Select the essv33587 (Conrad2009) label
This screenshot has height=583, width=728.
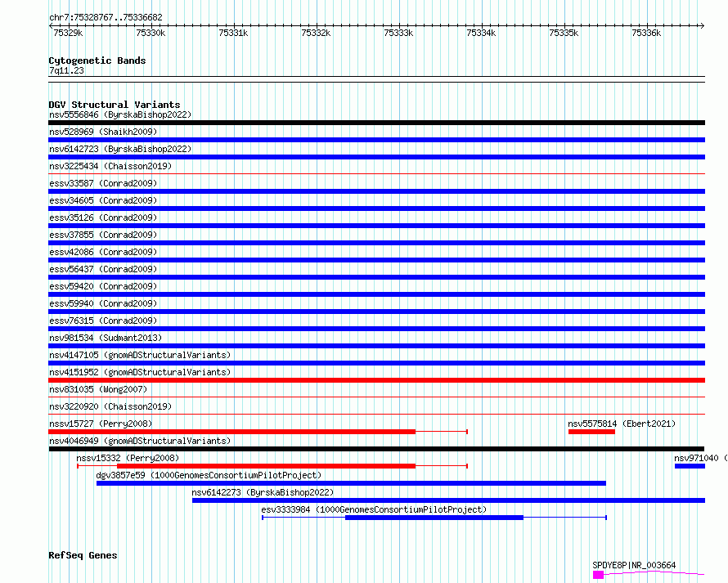103,183
